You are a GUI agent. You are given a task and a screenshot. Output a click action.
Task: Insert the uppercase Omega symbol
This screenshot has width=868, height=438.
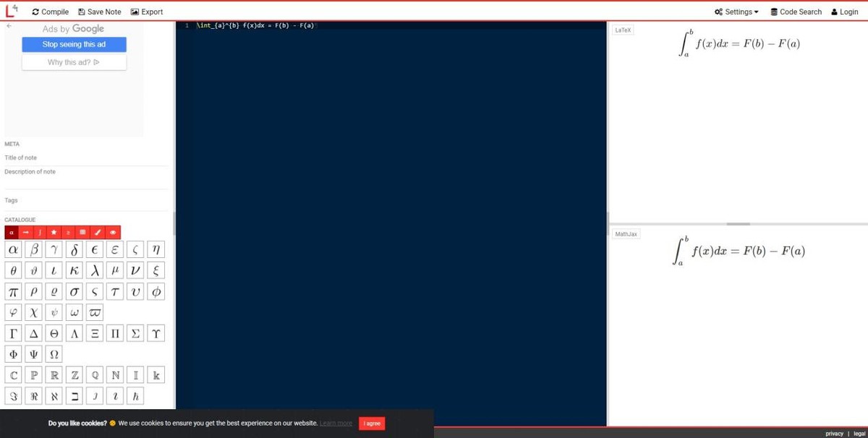54,355
